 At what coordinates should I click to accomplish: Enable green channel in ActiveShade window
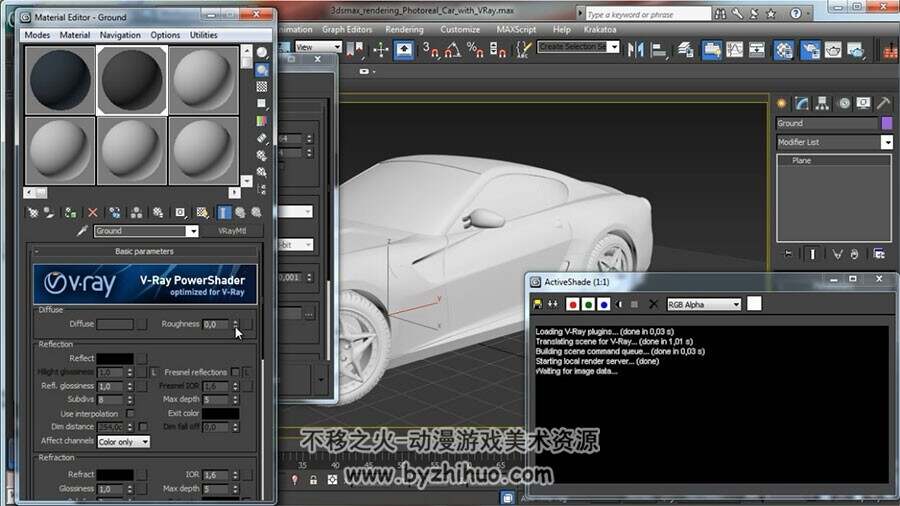click(588, 305)
